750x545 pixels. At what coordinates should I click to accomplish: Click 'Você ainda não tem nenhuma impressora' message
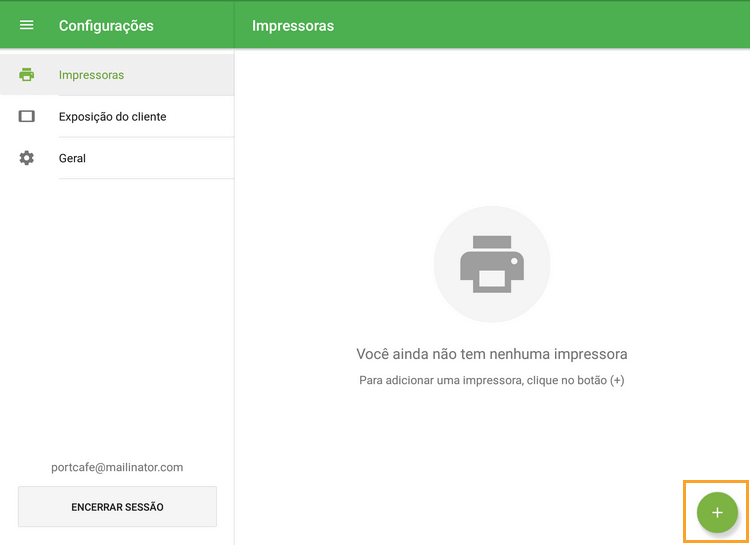pos(492,354)
